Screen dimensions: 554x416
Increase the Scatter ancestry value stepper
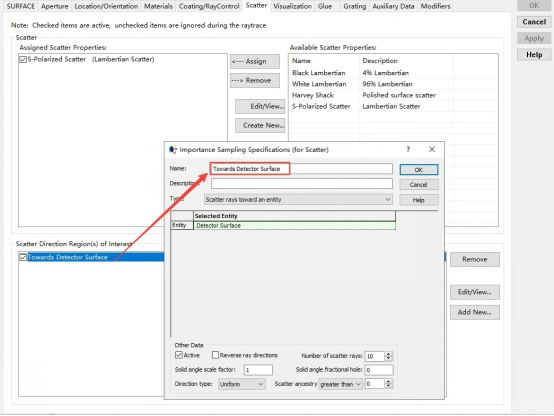coord(388,381)
